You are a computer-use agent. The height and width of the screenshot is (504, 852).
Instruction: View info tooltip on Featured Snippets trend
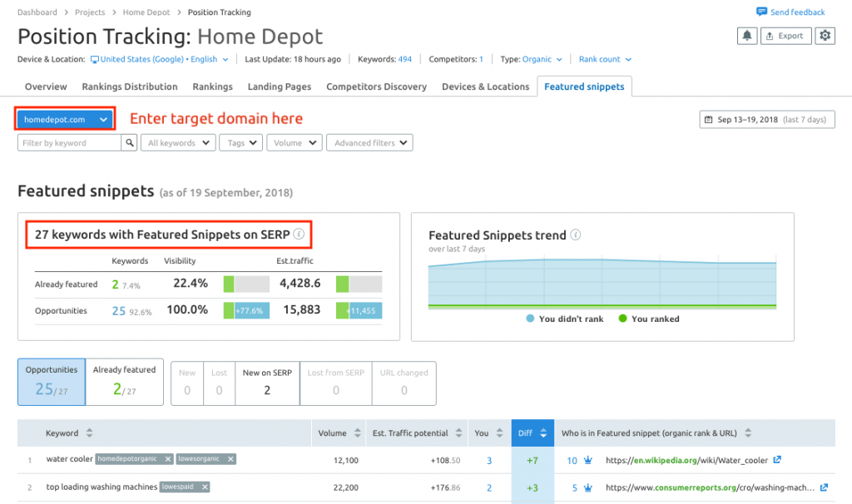[575, 235]
